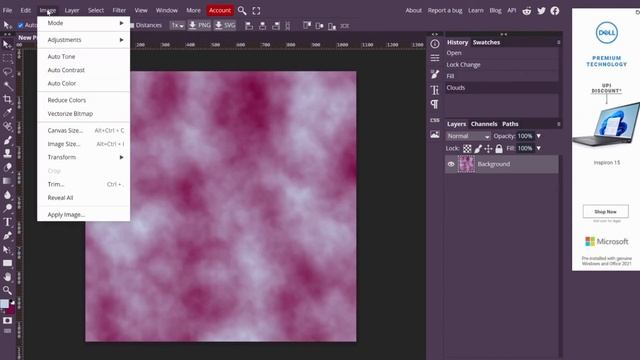This screenshot has width=640, height=360.
Task: Toggle lock transparent pixels
Action: coord(467,149)
